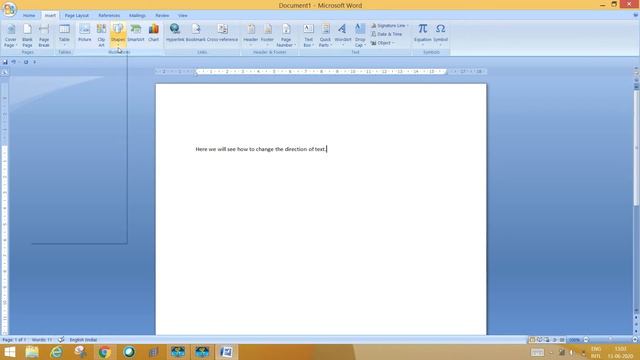Click in the document text line
This screenshot has height=360, width=640.
[261, 149]
